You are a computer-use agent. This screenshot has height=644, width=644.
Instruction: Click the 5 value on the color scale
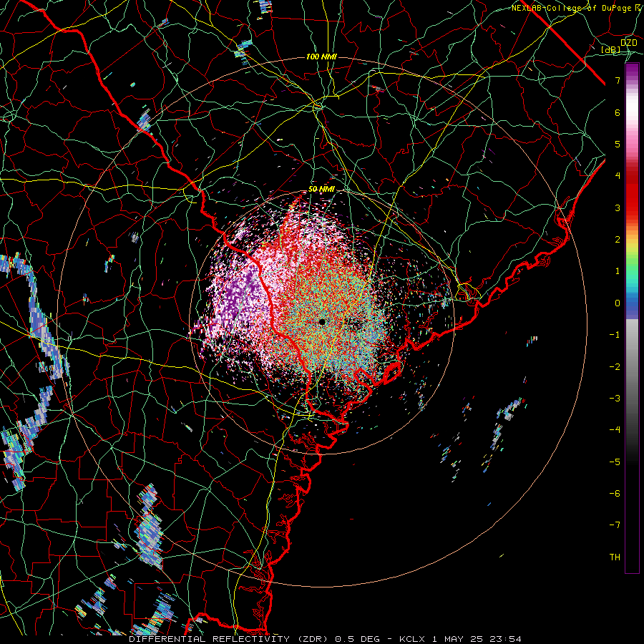coord(618,144)
